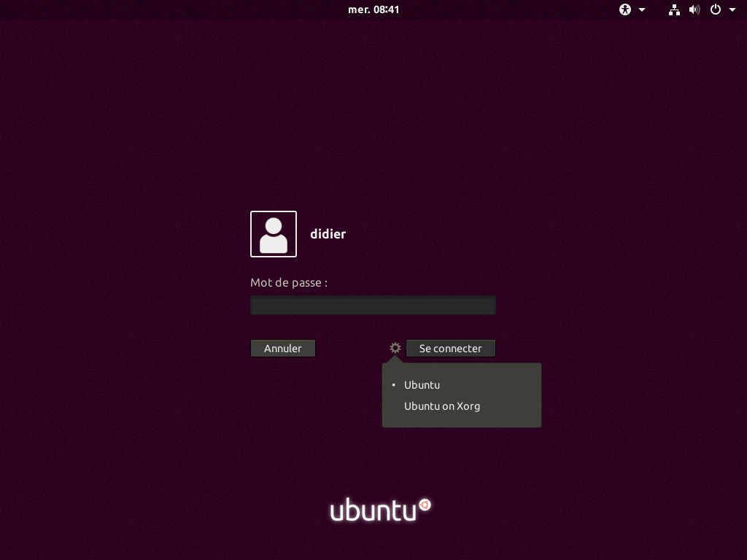Viewport: 747px width, 560px height.
Task: Select the Ubuntu session option
Action: [422, 385]
